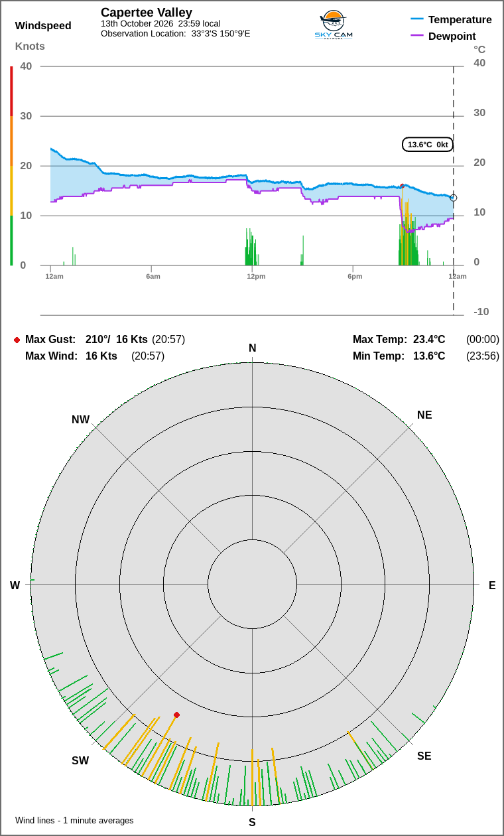Click the blue Temperature legend line
Viewport: 504px width, 836px height.
coord(417,19)
